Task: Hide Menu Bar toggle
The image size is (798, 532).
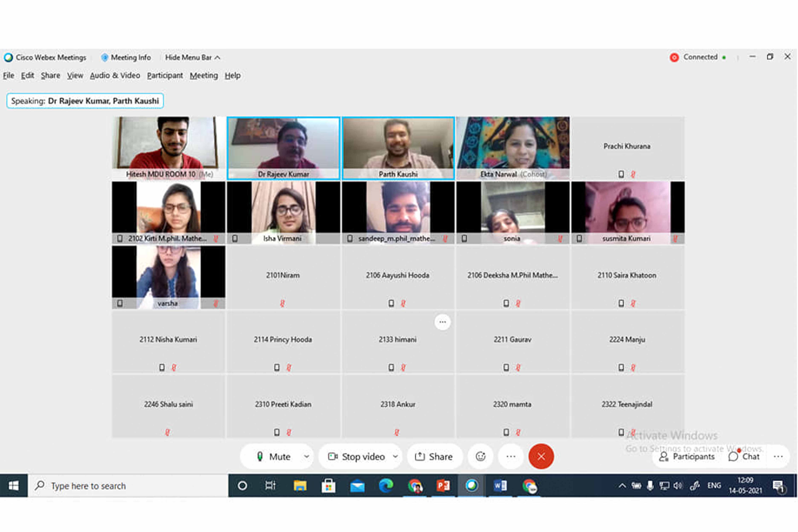Action: pos(192,58)
